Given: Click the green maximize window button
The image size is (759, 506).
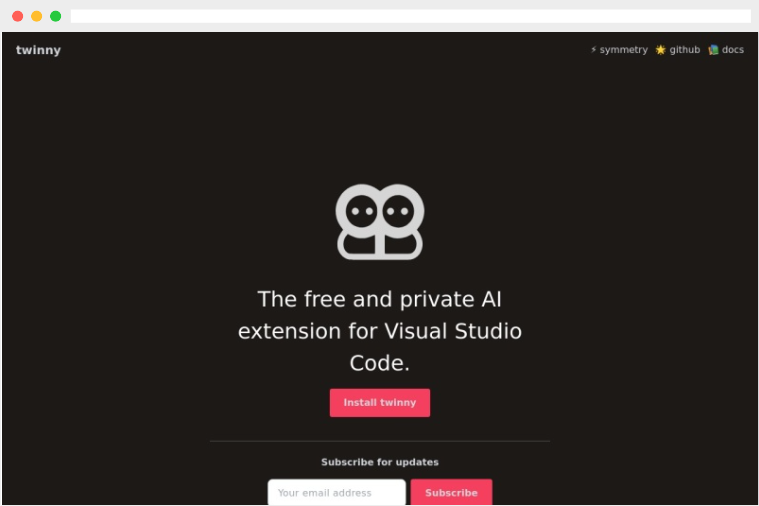Looking at the screenshot, I should click(x=56, y=16).
